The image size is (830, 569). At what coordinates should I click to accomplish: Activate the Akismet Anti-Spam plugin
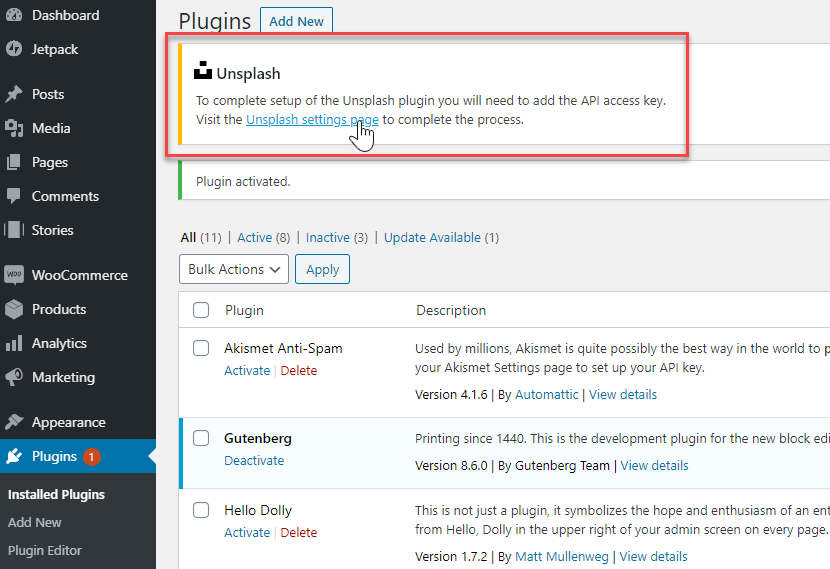(x=247, y=371)
